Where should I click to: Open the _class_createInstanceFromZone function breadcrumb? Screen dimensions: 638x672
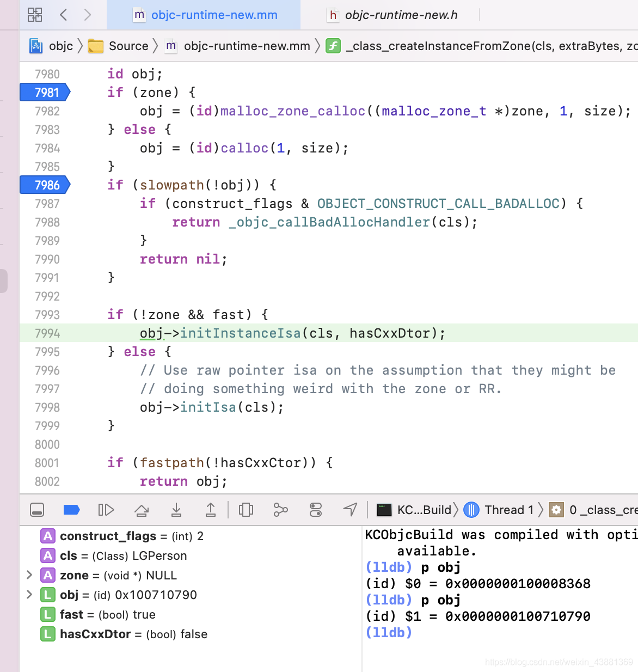(481, 46)
